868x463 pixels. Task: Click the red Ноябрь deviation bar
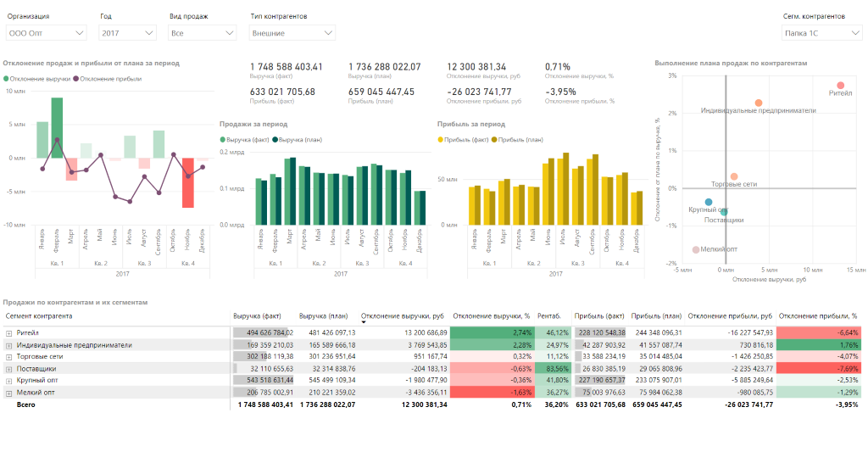pyautogui.click(x=188, y=183)
